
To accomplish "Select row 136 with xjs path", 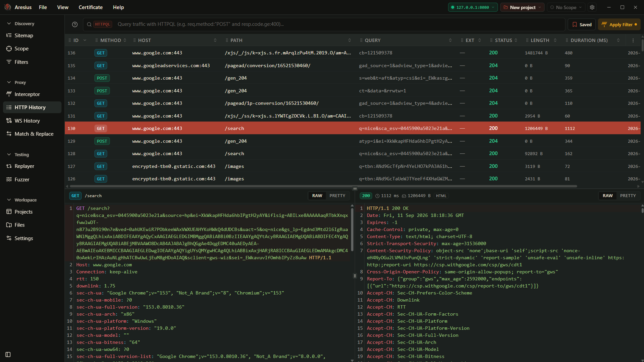I will (353, 53).
